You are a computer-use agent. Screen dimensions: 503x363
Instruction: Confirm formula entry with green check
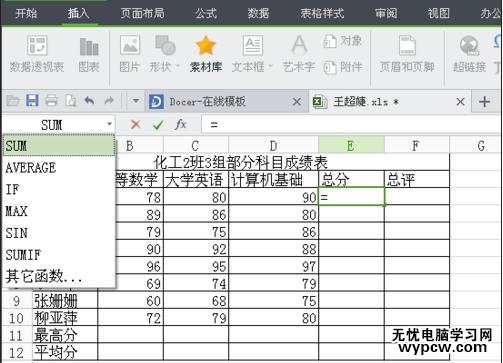click(158, 125)
